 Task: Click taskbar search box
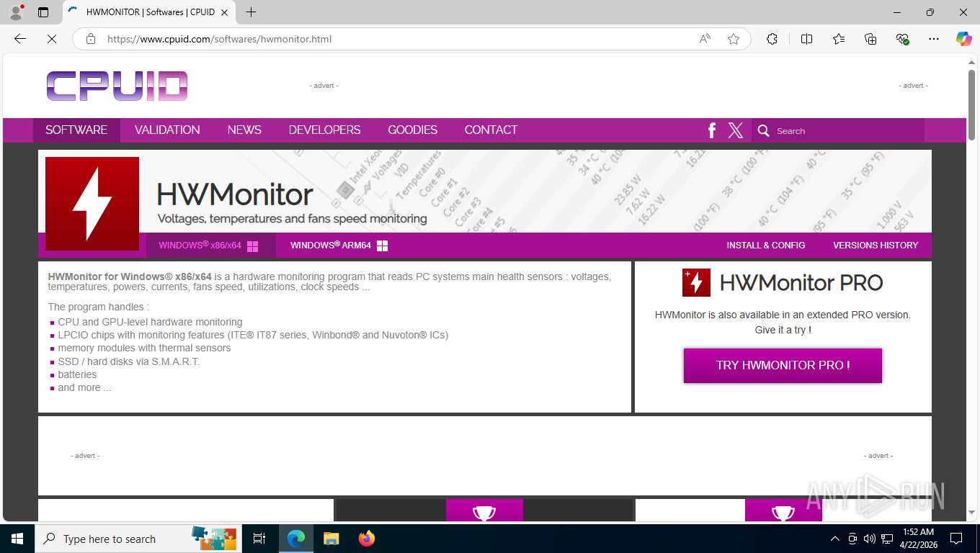(x=138, y=539)
